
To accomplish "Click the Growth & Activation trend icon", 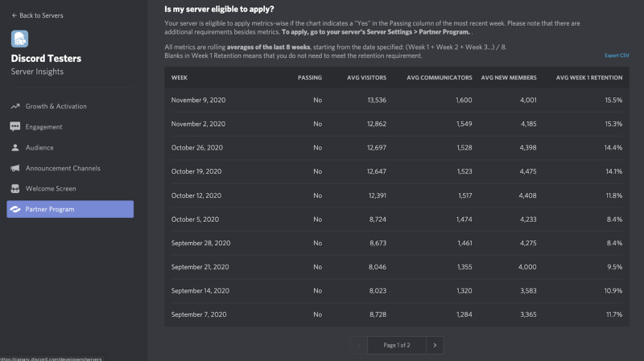I will click(x=15, y=106).
